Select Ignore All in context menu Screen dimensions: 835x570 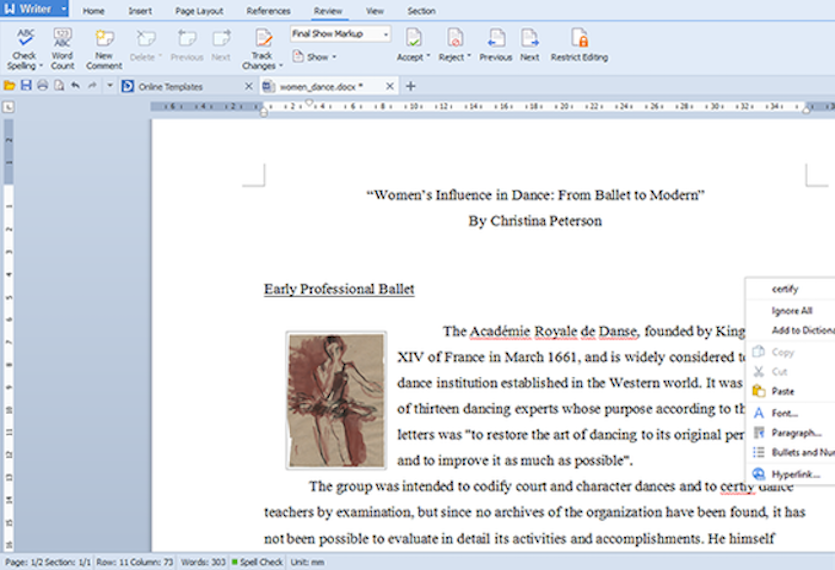(791, 311)
